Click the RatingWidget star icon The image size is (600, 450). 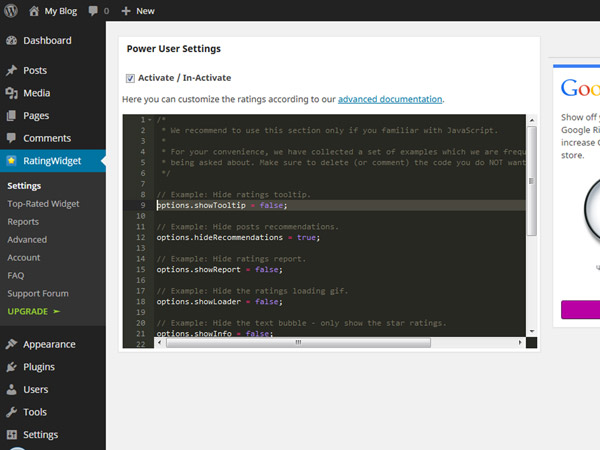pos(11,160)
